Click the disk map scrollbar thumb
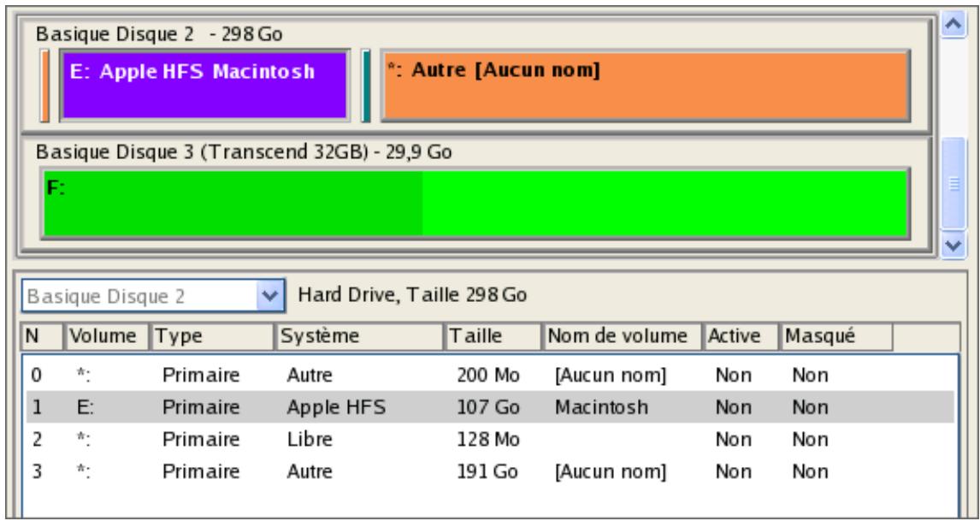Screen dimensions: 980x521 953,184
